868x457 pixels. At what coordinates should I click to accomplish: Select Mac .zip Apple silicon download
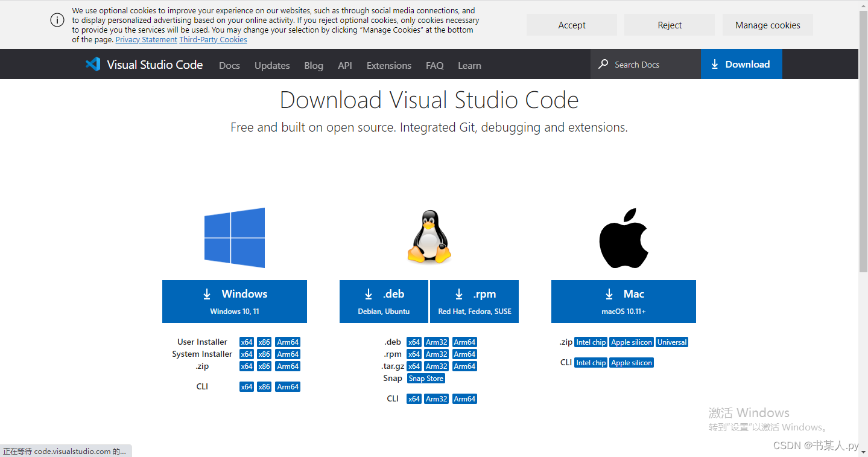point(632,342)
